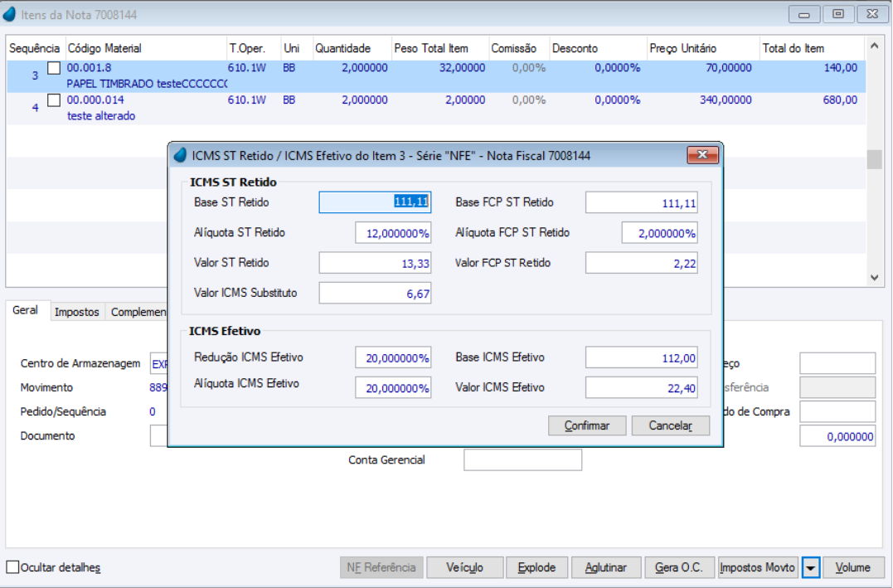Click the description 'teste alterado'
Screen dimensions: 893x588
(101, 115)
